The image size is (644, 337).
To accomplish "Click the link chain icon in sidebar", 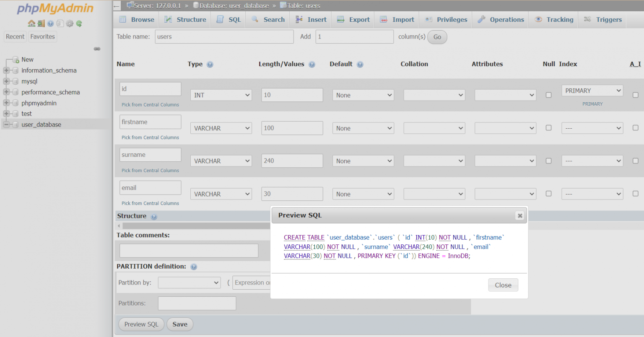I will (97, 49).
